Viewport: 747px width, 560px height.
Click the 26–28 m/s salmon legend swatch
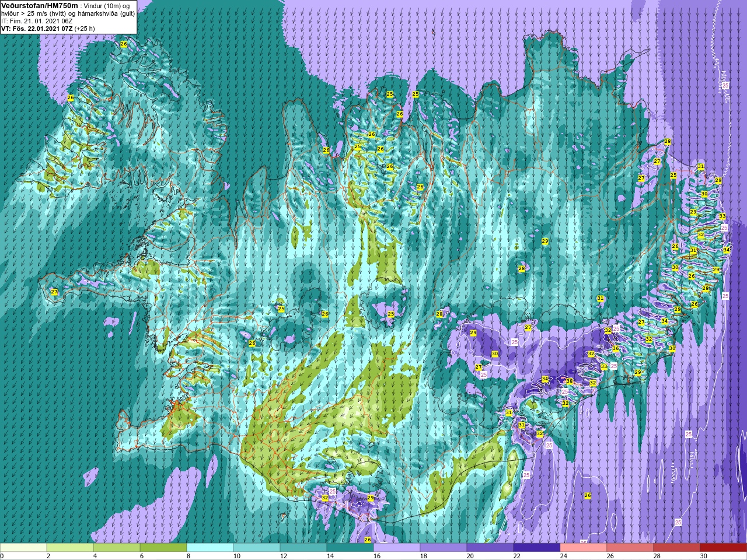coord(630,548)
